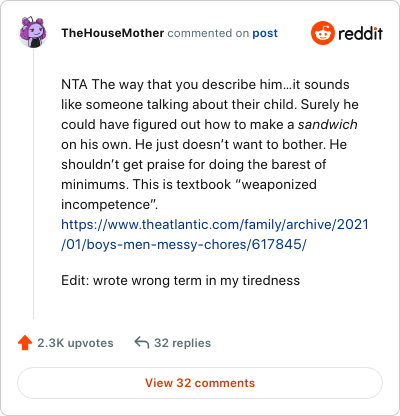Viewport: 400px width, 416px height.
Task: Open the 32 replies label
Action: pyautogui.click(x=182, y=343)
